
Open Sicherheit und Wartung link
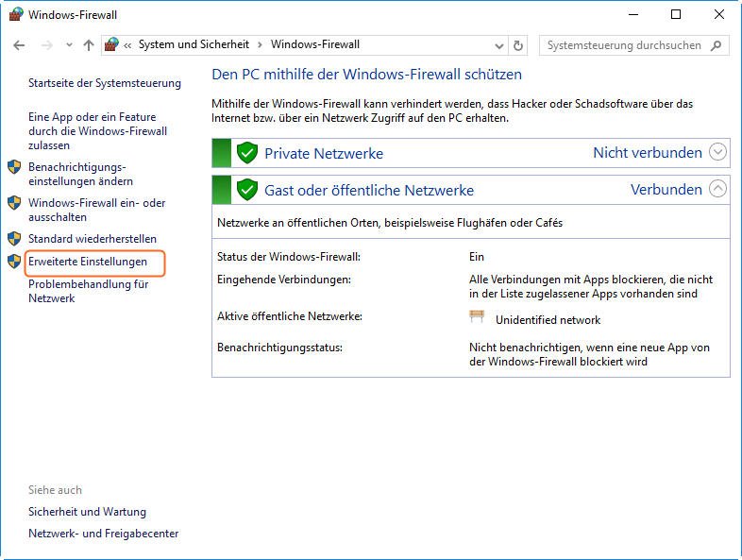click(x=87, y=512)
